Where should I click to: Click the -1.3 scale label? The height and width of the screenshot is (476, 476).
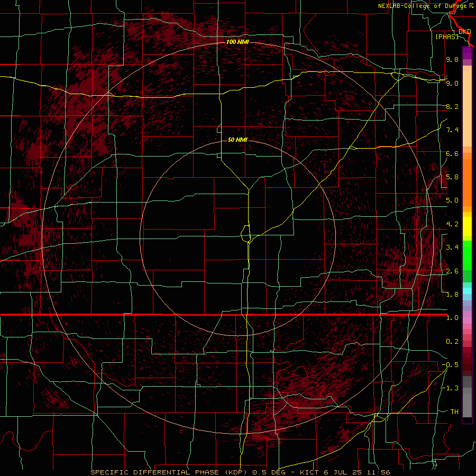pos(450,388)
